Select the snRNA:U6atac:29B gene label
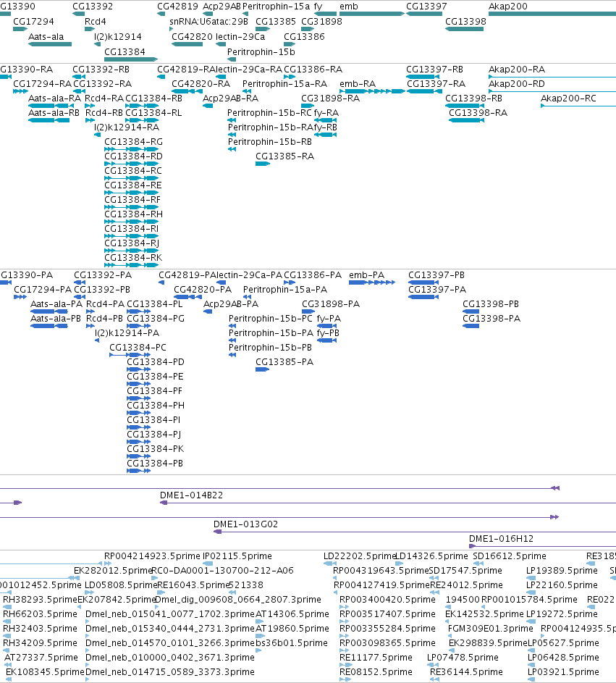Viewport: 616px width, 683px height. pyautogui.click(x=208, y=22)
